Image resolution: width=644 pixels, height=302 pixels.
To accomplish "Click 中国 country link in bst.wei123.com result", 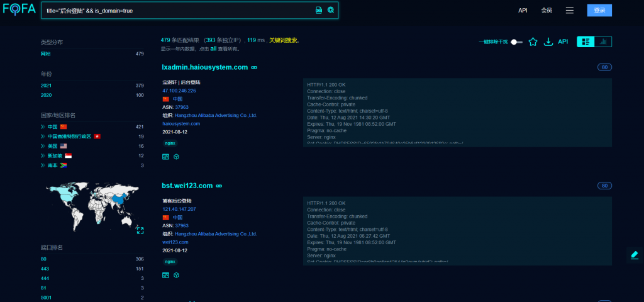I will (x=177, y=217).
